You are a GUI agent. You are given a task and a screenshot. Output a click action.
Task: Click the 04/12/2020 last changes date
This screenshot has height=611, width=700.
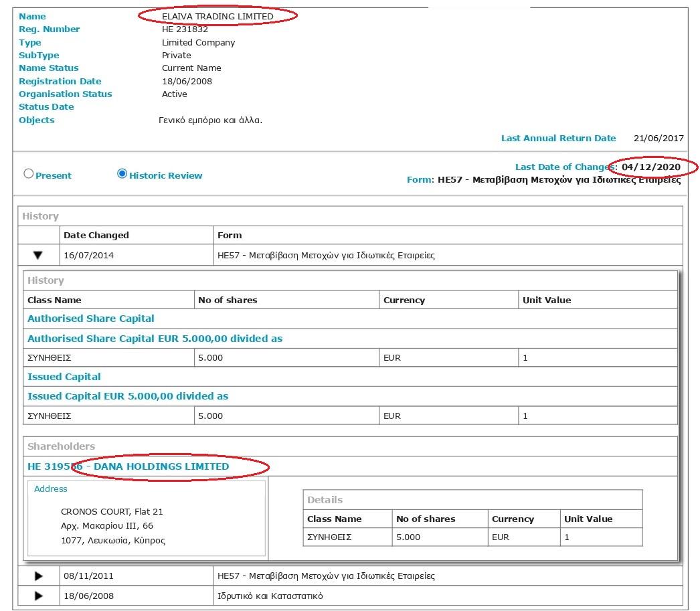[x=650, y=167]
